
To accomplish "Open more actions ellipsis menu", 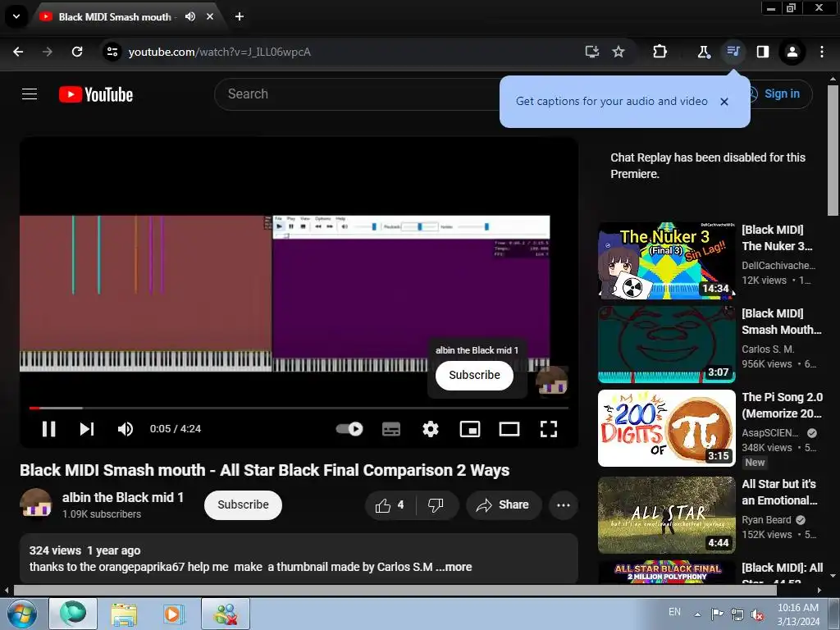I will (563, 504).
